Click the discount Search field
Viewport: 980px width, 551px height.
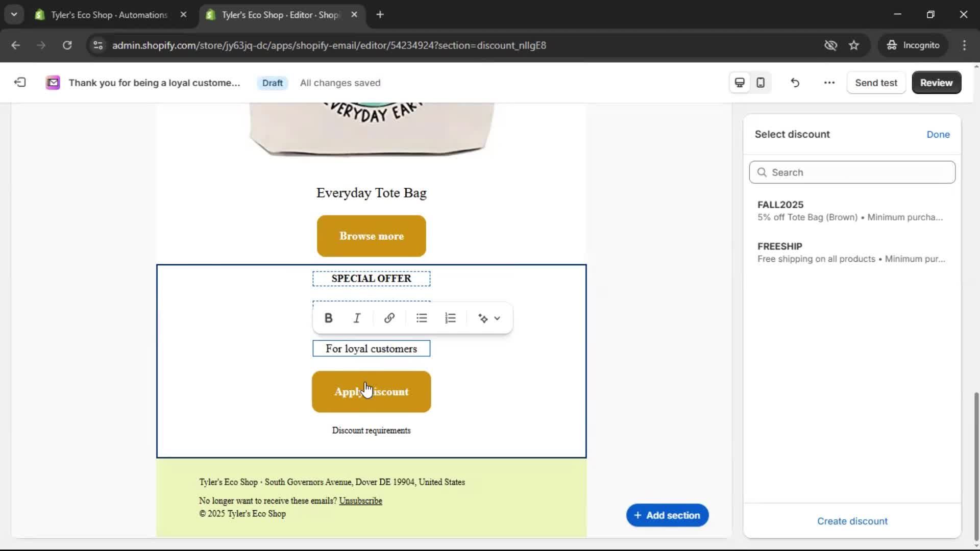click(x=852, y=172)
